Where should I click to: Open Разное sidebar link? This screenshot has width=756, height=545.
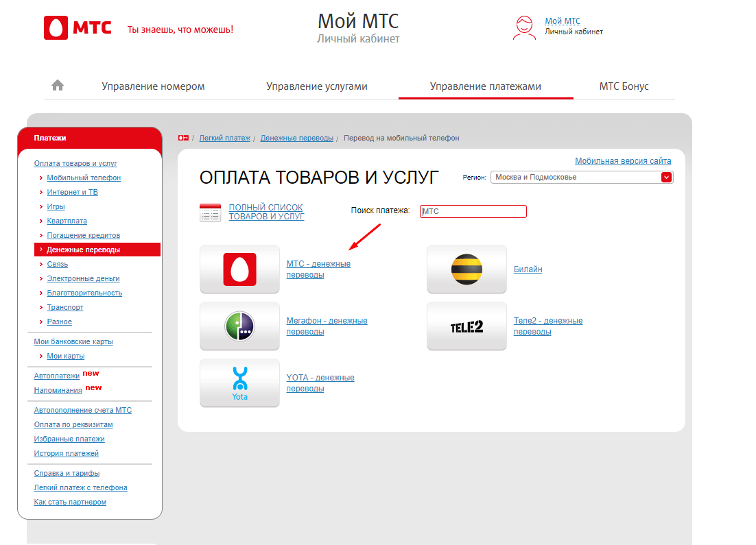coord(59,322)
